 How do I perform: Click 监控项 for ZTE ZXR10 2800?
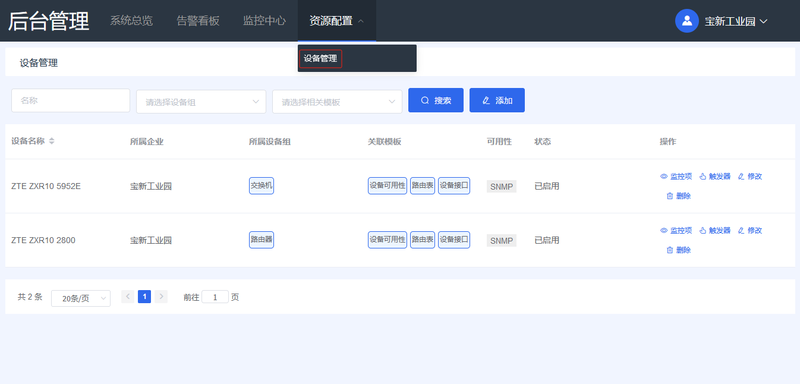(x=676, y=231)
